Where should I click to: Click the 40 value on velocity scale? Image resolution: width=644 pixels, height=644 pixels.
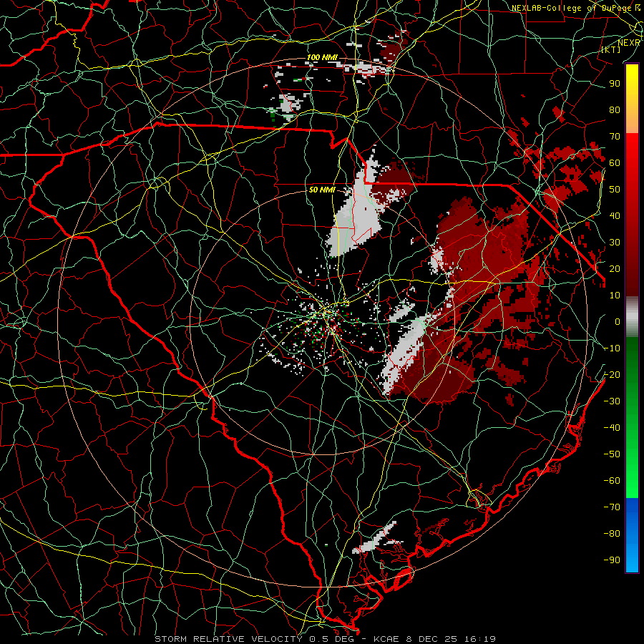coord(615,215)
